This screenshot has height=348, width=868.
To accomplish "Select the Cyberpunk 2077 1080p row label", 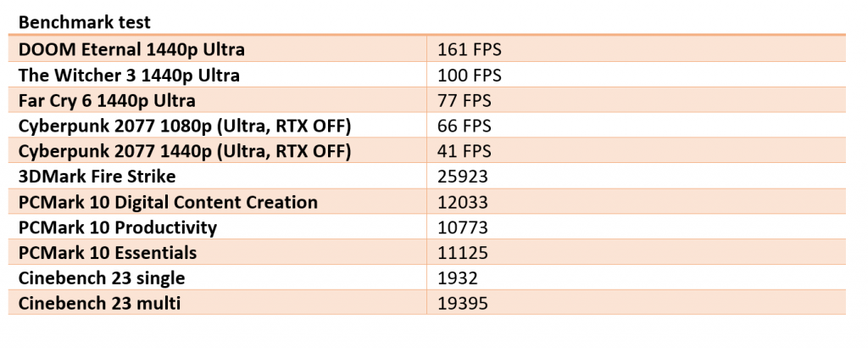I will 184,126.
